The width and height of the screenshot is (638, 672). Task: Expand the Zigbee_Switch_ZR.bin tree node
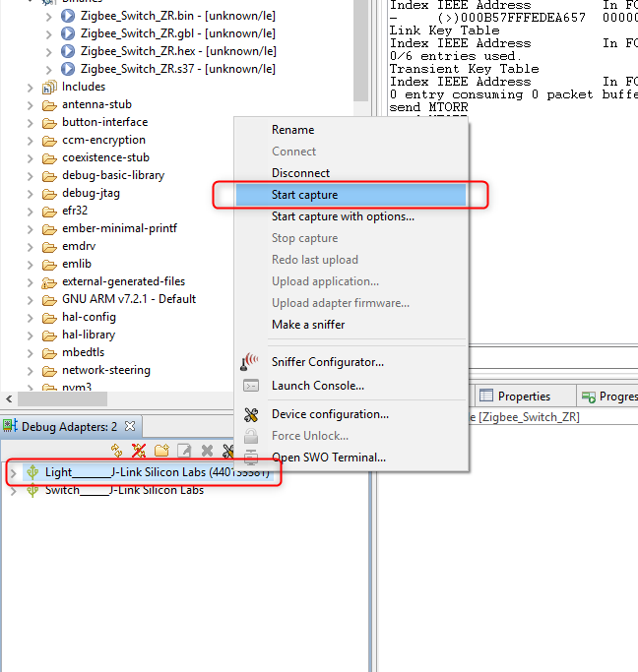[x=48, y=17]
